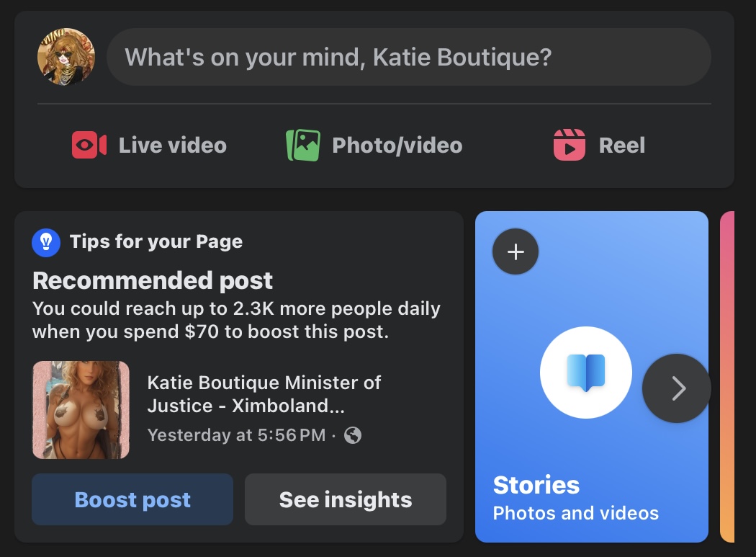
Task: Select the "Tips for your Page" heading
Action: 156,241
